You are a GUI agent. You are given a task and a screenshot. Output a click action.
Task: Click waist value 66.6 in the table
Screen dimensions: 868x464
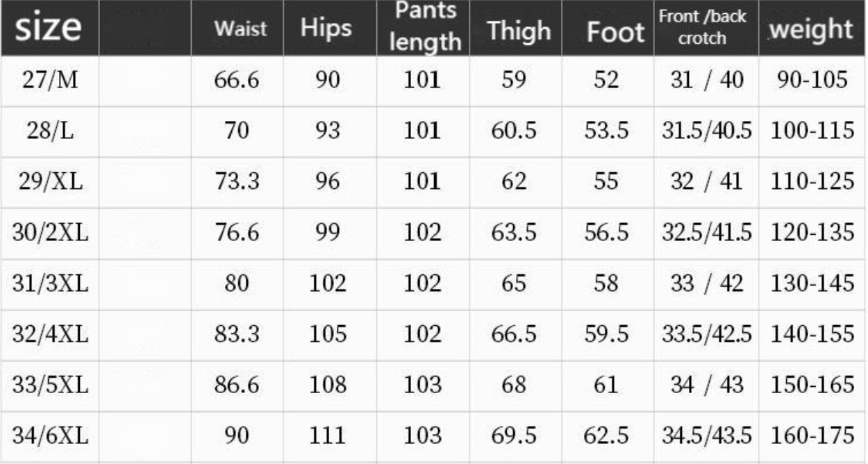tap(236, 81)
